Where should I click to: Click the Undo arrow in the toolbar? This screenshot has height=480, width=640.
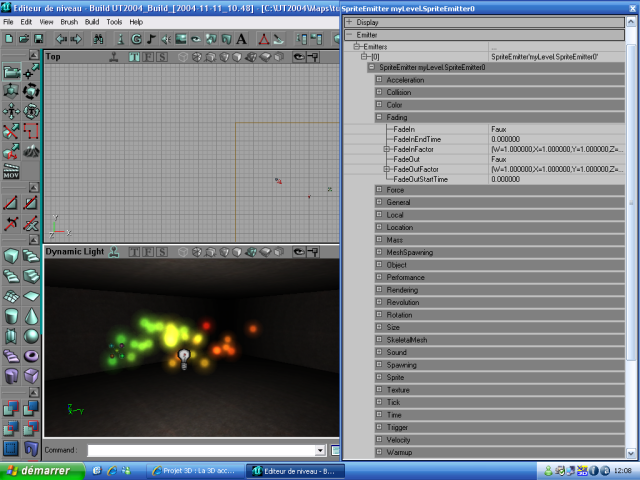[61, 39]
